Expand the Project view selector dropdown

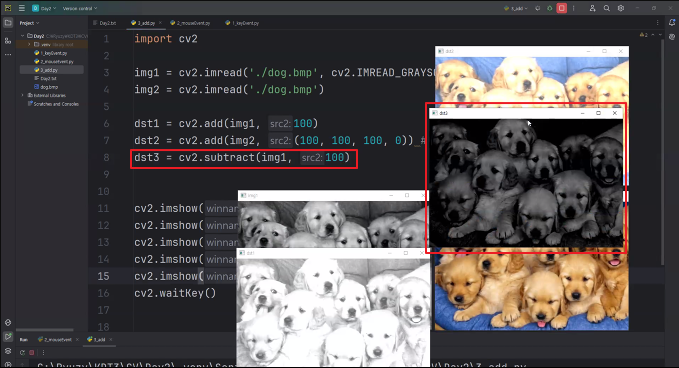29,23
